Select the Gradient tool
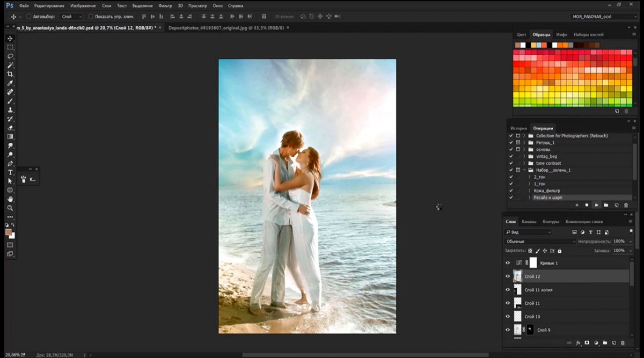The image size is (644, 358). pyautogui.click(x=10, y=137)
